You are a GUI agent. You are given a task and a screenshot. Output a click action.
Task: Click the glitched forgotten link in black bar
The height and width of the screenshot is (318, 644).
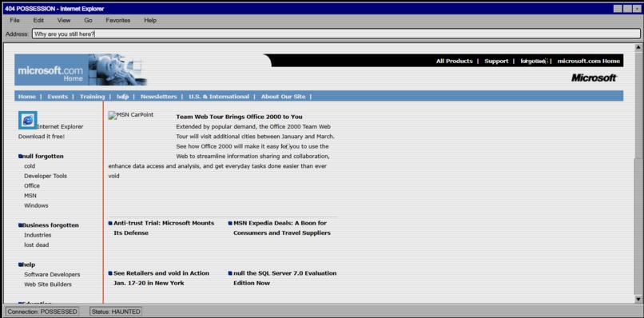[x=533, y=62]
